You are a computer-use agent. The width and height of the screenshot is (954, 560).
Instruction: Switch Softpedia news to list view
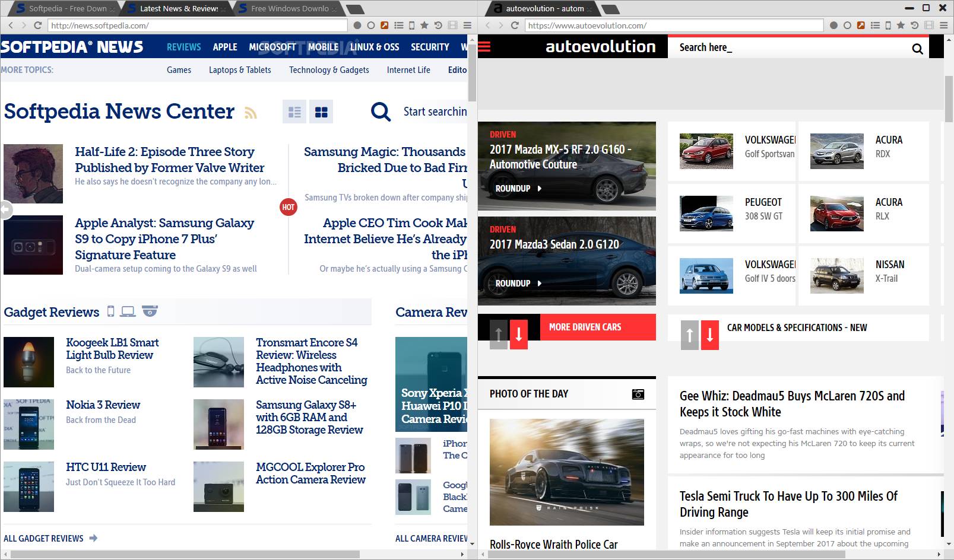pyautogui.click(x=294, y=112)
